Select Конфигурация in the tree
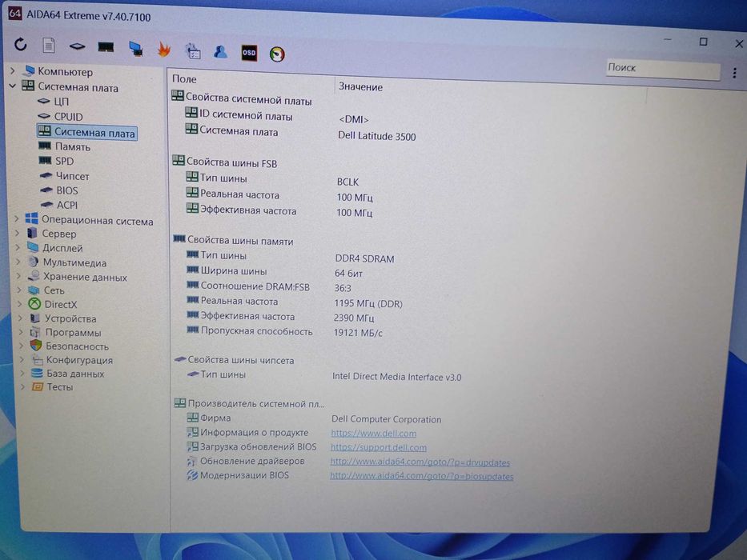Viewport: 747px width, 560px height. tap(79, 359)
